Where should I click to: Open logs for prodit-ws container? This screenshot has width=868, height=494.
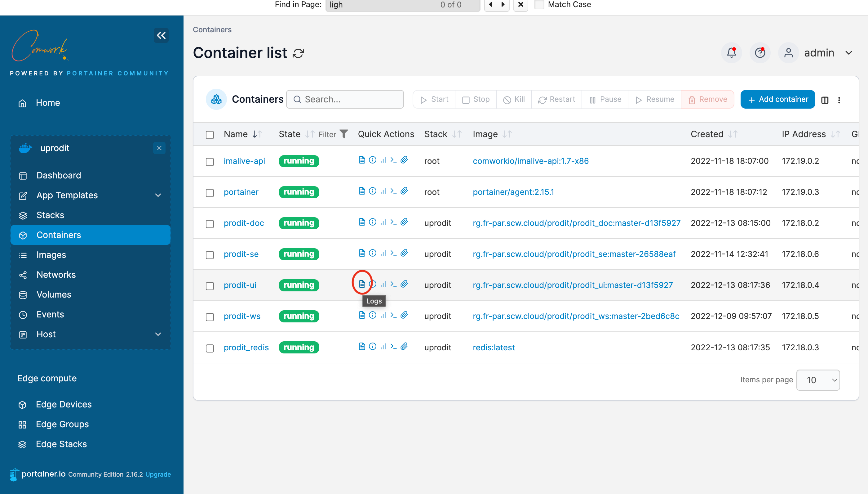coord(362,315)
